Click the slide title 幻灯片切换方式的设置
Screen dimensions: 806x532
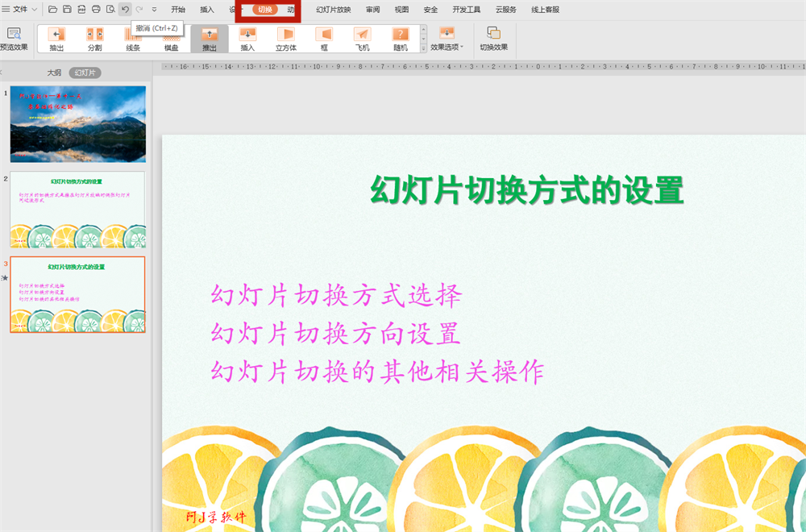pos(527,190)
